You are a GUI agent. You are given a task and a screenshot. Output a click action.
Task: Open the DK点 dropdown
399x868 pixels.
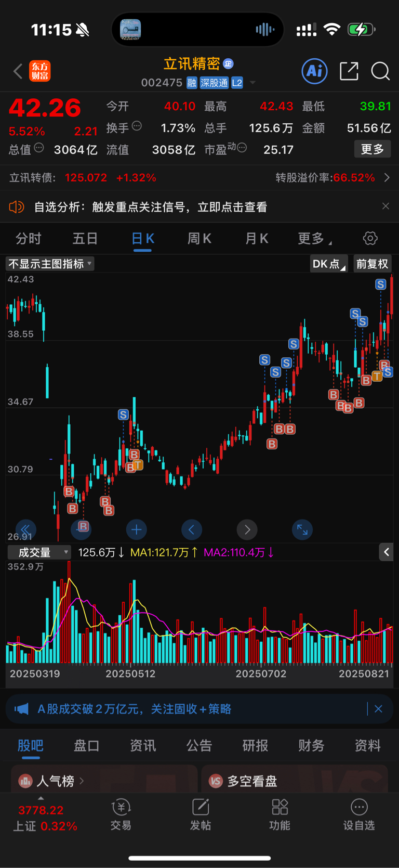click(x=328, y=264)
